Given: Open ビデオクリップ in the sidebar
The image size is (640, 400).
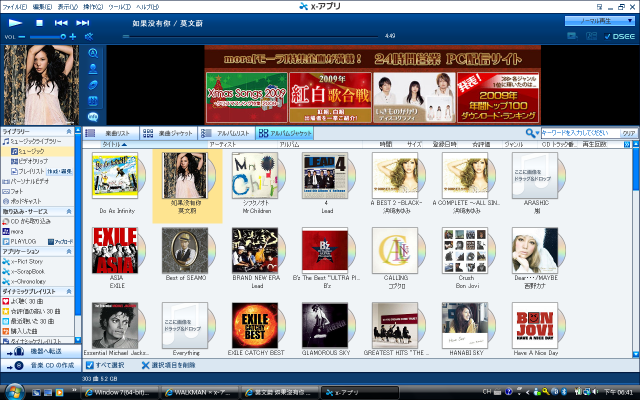Looking at the screenshot, I should tap(29, 161).
